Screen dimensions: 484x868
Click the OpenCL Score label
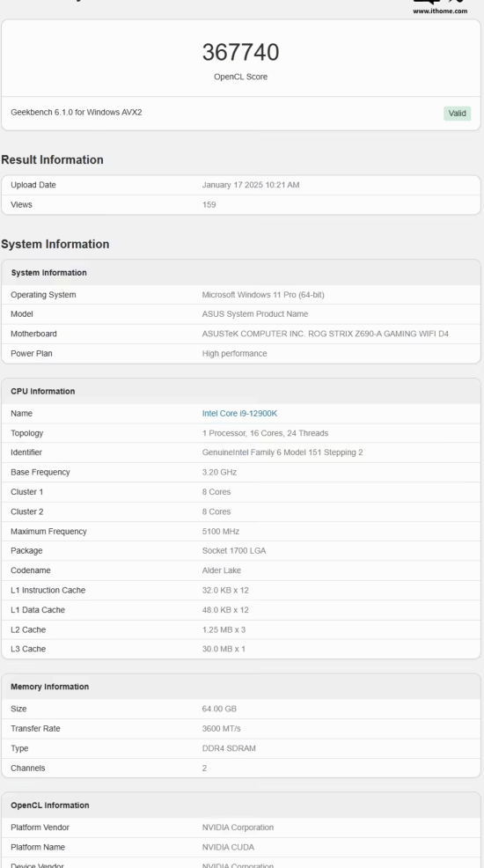[x=240, y=77]
